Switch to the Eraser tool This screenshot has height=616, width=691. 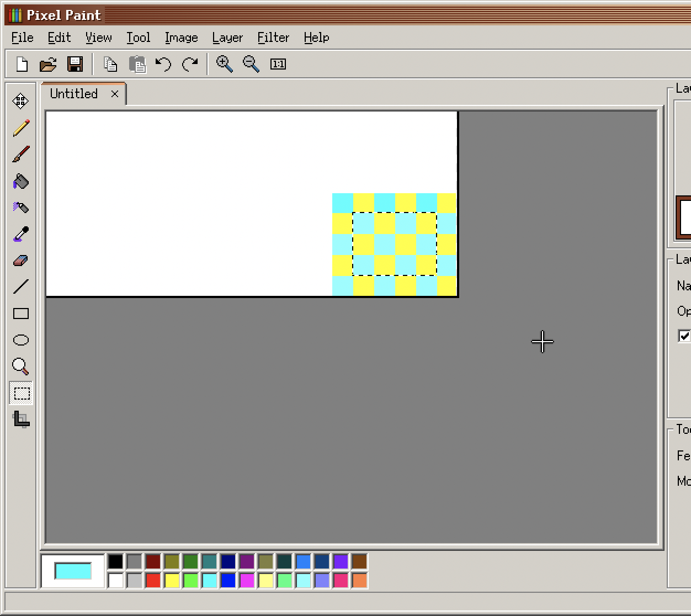tap(20, 259)
